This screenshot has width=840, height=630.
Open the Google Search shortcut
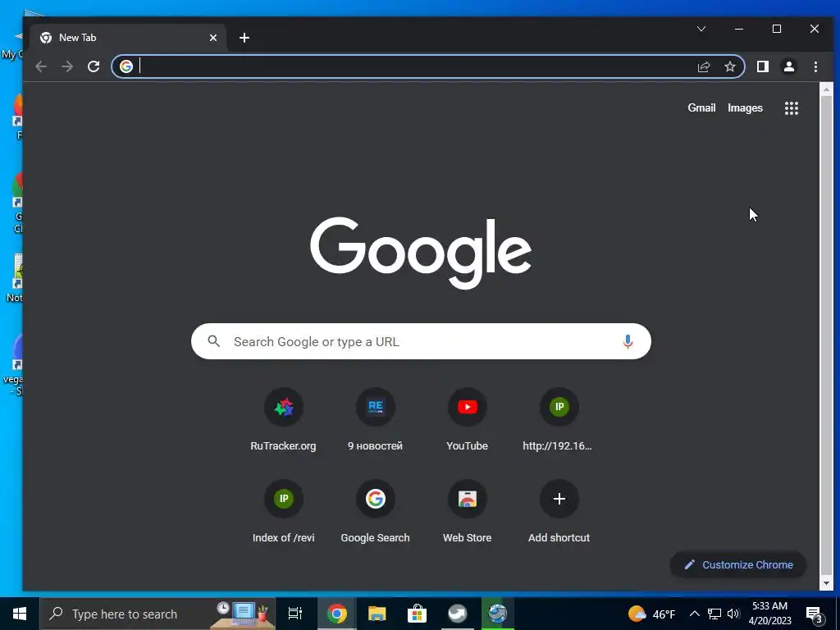[x=375, y=512]
